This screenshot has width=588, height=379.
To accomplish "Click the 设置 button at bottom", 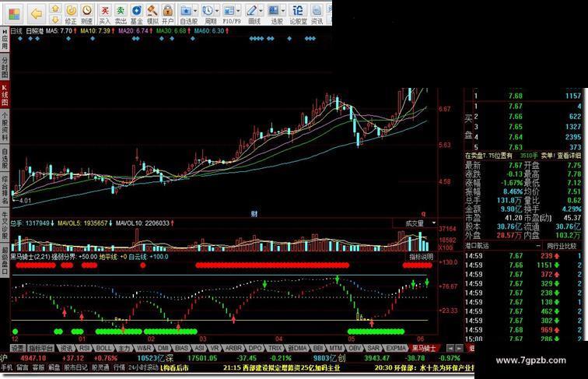I will coord(17,349).
